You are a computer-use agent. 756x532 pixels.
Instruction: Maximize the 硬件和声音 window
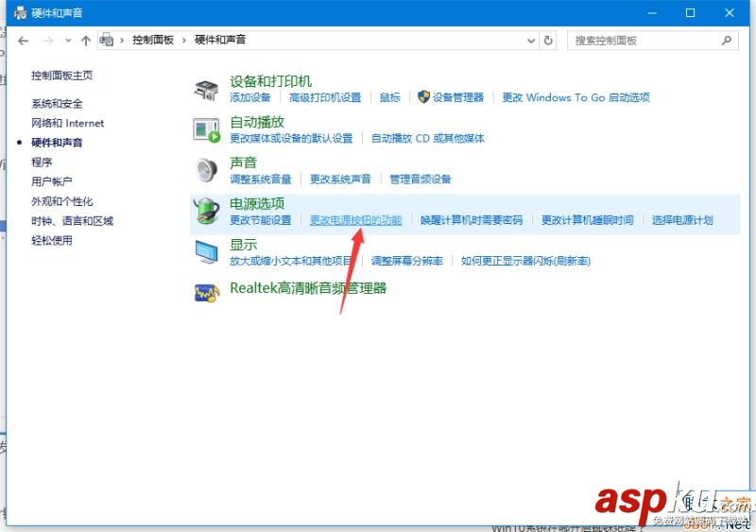tap(691, 13)
